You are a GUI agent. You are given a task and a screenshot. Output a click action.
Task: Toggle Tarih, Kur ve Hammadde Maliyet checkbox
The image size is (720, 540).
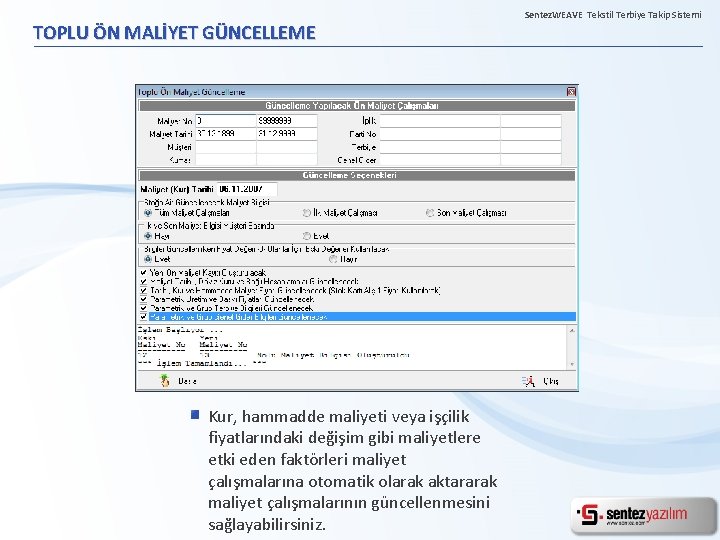click(x=143, y=291)
